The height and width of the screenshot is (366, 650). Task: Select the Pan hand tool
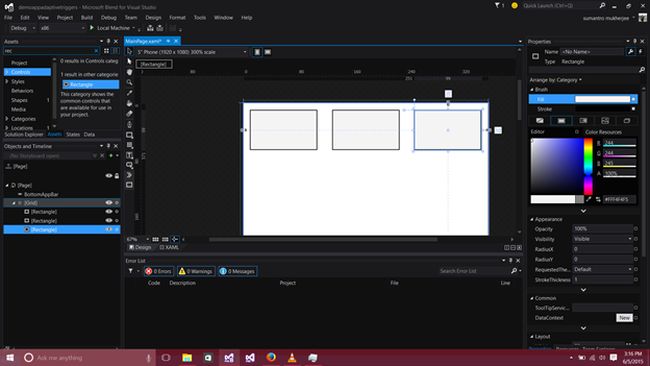tap(129, 72)
